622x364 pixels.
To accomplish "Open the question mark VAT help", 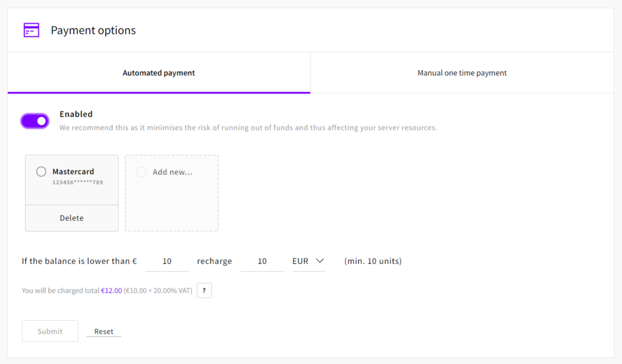I will tap(204, 291).
